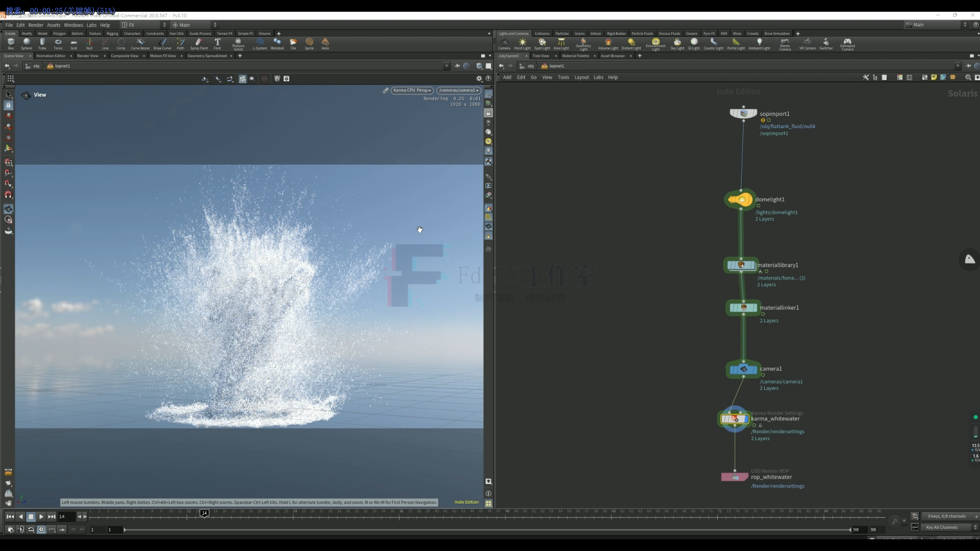This screenshot has height=551, width=980.
Task: Toggle real time playback clock button
Action: click(x=41, y=530)
